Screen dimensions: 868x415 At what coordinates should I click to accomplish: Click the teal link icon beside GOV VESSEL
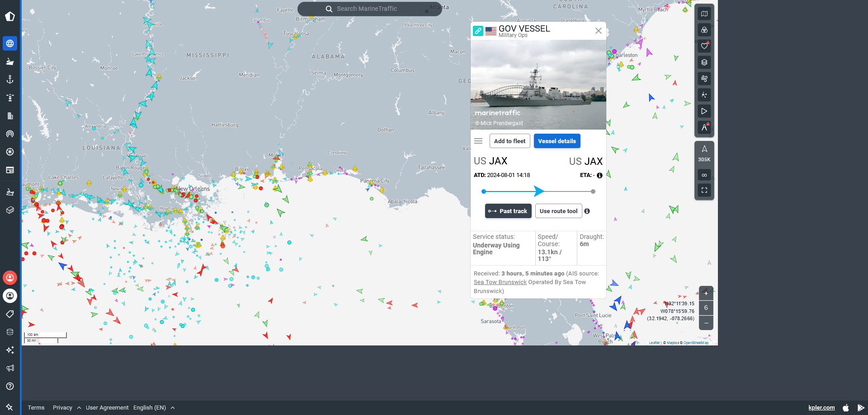[x=478, y=31]
